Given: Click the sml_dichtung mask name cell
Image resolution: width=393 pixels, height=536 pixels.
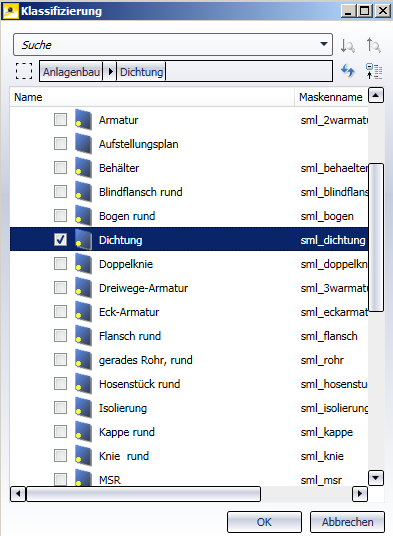Looking at the screenshot, I should tap(333, 240).
